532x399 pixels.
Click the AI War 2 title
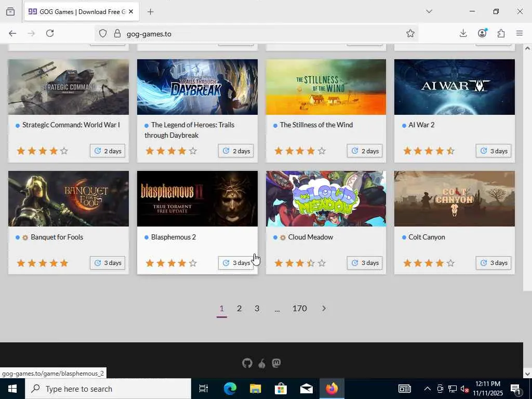tap(421, 125)
